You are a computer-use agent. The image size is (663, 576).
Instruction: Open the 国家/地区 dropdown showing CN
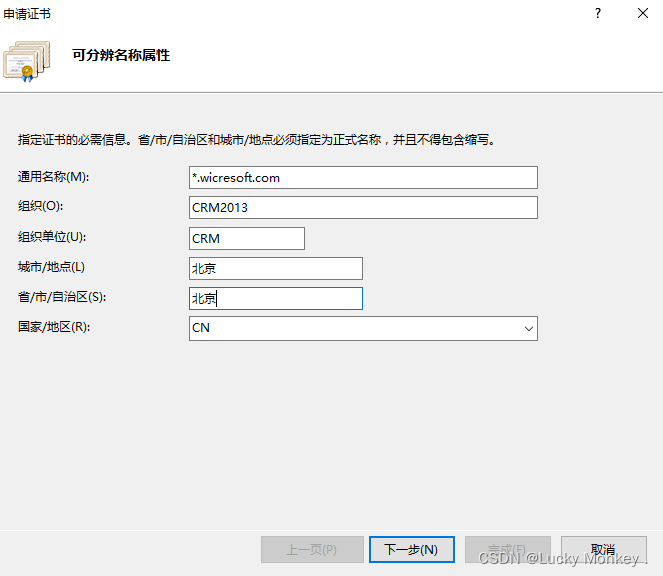click(363, 328)
